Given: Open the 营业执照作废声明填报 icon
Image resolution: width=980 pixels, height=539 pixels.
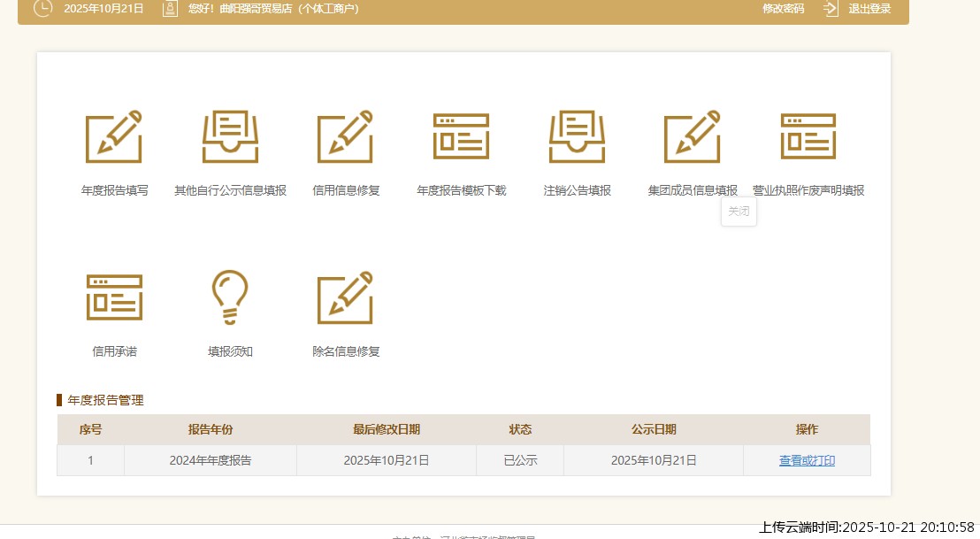Looking at the screenshot, I should pos(808,137).
